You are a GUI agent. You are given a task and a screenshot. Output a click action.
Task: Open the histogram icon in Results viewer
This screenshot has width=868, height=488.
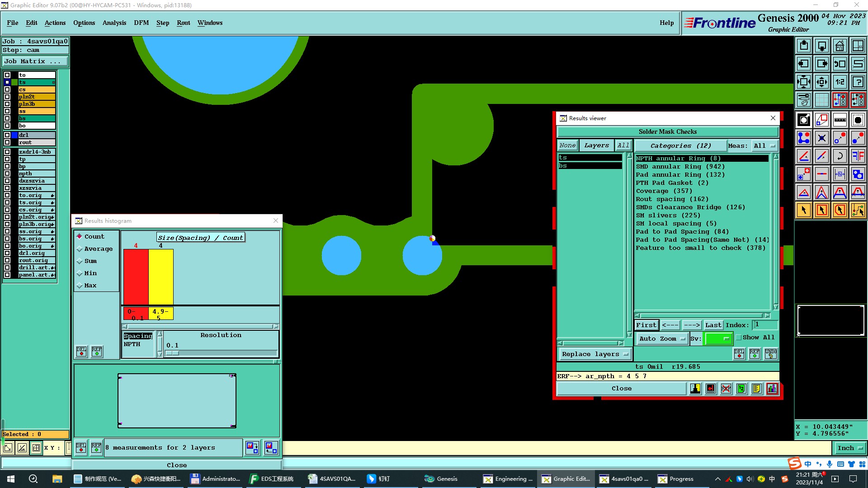[x=772, y=389]
